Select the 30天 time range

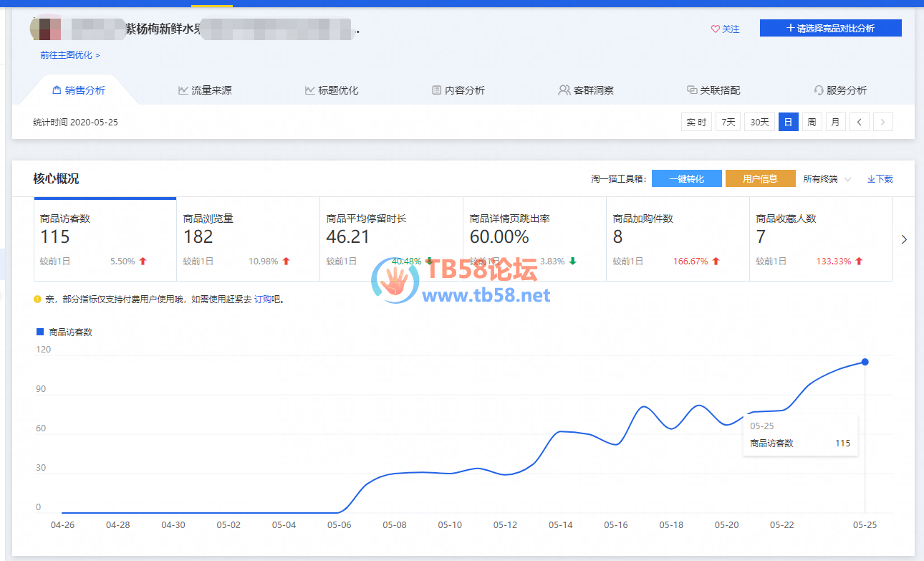point(759,123)
